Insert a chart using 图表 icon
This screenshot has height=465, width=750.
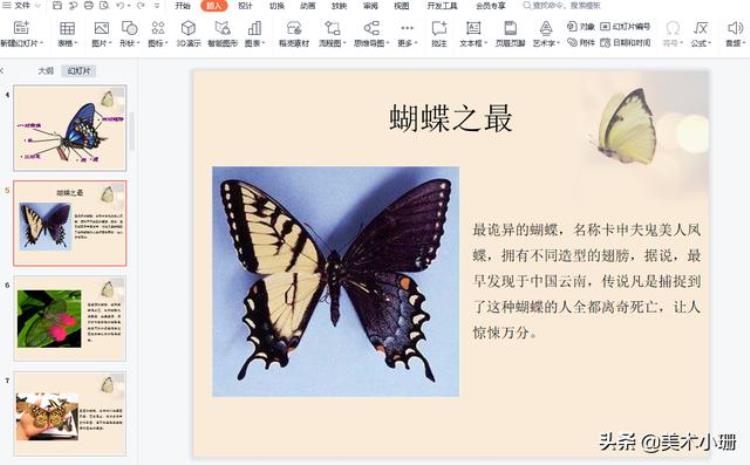click(x=254, y=28)
